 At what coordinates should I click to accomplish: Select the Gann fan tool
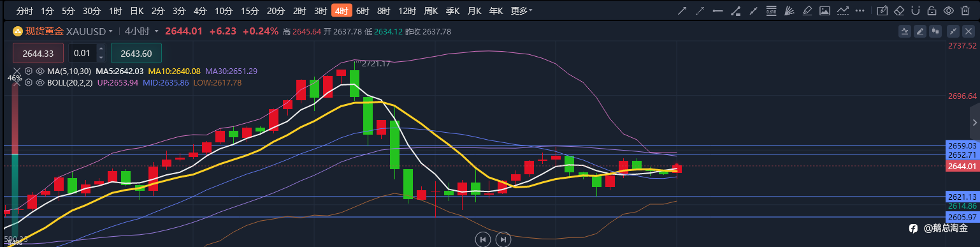(x=789, y=11)
